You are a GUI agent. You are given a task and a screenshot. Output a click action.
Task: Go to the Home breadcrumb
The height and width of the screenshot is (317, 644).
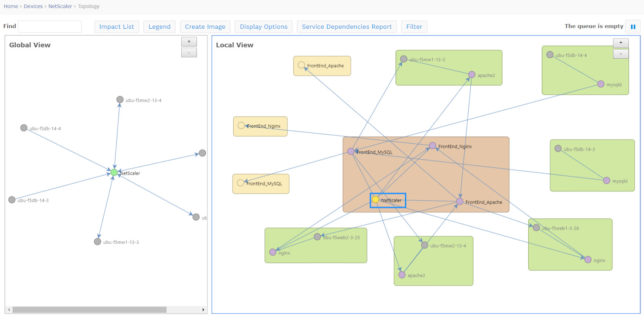point(11,6)
